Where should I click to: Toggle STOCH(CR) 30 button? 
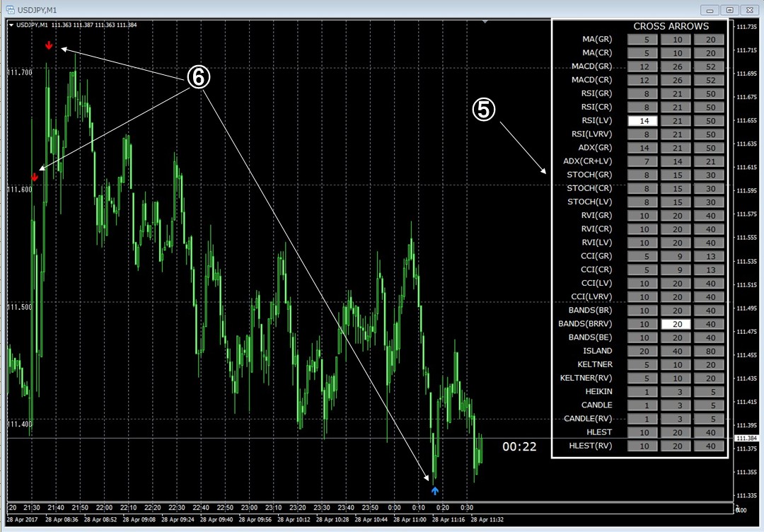pyautogui.click(x=709, y=189)
